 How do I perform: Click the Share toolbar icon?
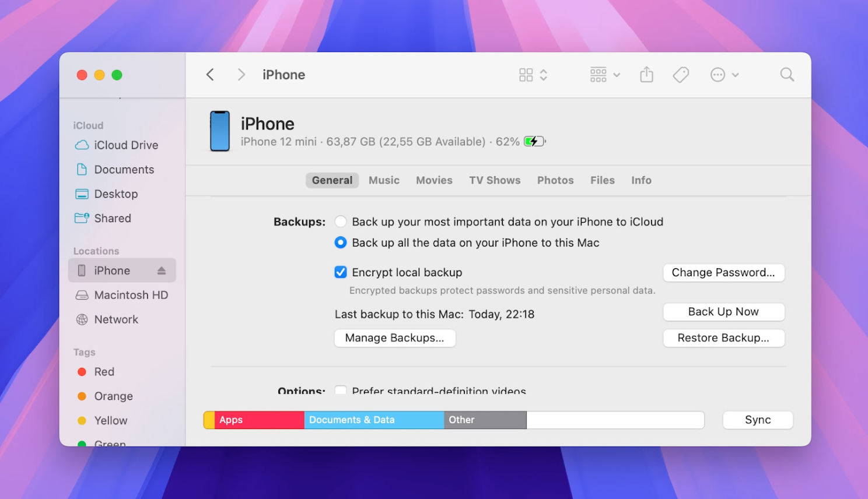(x=646, y=75)
